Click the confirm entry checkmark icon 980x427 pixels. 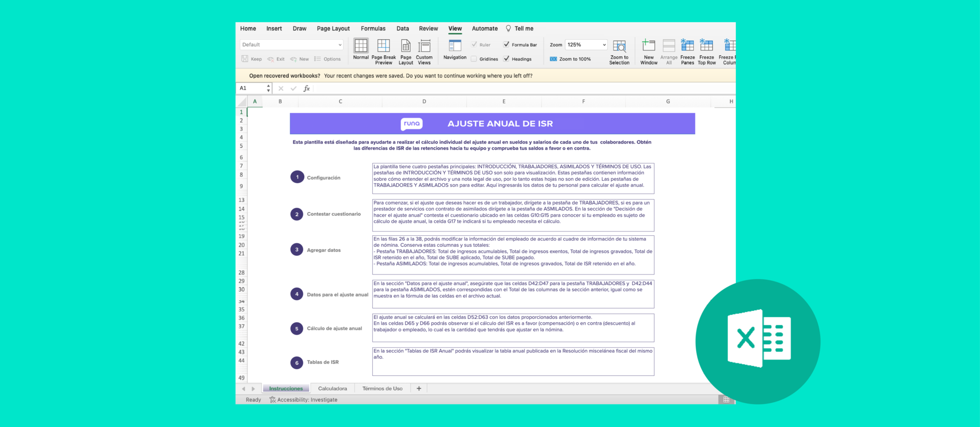(293, 88)
